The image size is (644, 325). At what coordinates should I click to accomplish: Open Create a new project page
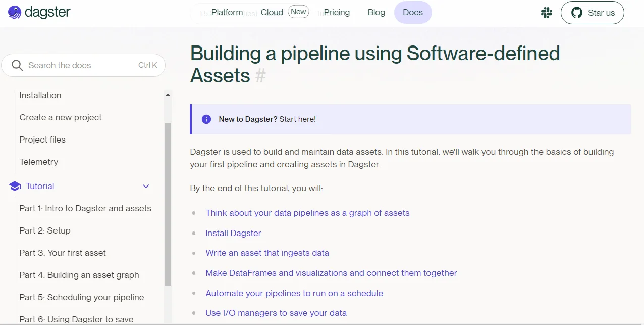point(61,117)
